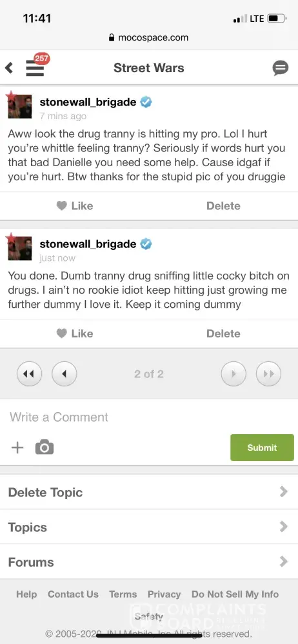Open stonewall_brigade avatar on first post
The image size is (298, 644).
point(20,106)
